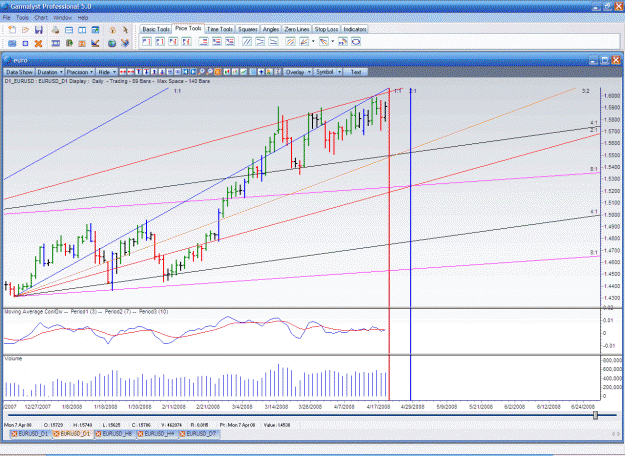Click the first blue T icon in chart toolbar
This screenshot has height=456, width=625.
click(138, 72)
